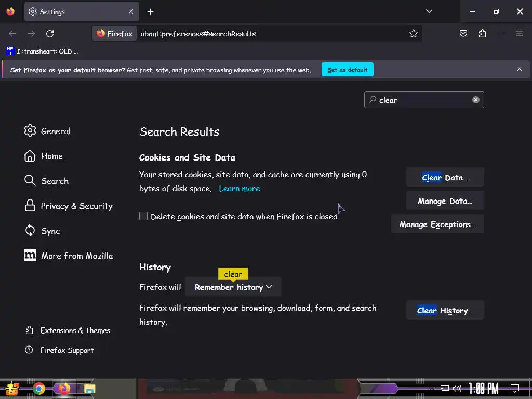This screenshot has width=532, height=399.
Task: Open the volume control in system tray
Action: click(457, 389)
